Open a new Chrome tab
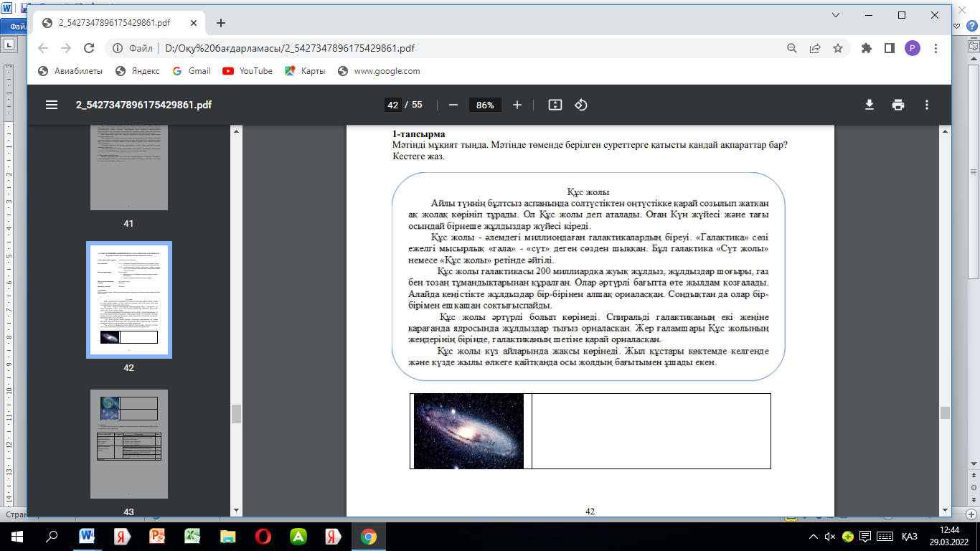The height and width of the screenshot is (551, 980). tap(221, 23)
